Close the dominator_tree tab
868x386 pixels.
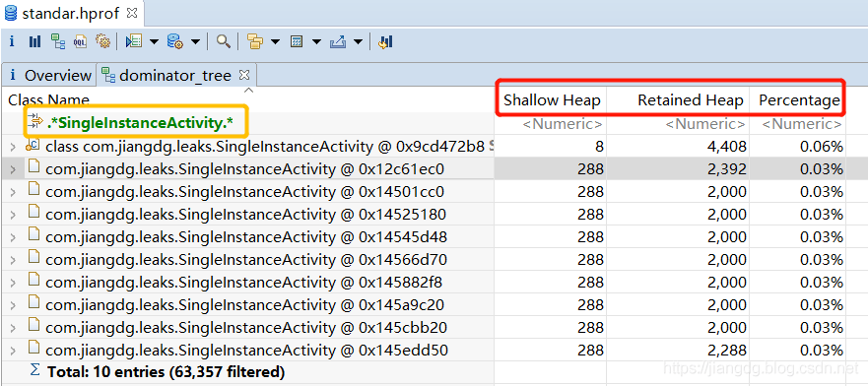244,74
